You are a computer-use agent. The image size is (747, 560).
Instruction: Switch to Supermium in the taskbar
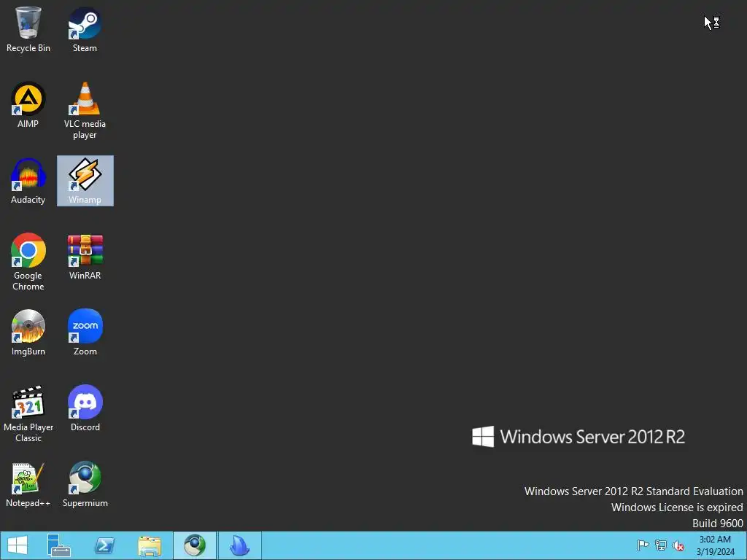pos(194,545)
